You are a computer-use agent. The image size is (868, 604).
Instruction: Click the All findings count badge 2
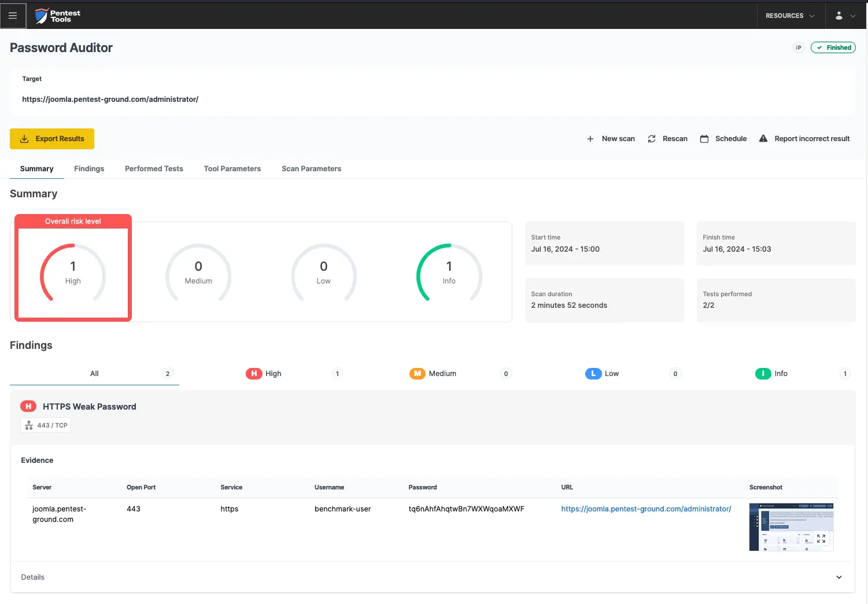pyautogui.click(x=168, y=374)
